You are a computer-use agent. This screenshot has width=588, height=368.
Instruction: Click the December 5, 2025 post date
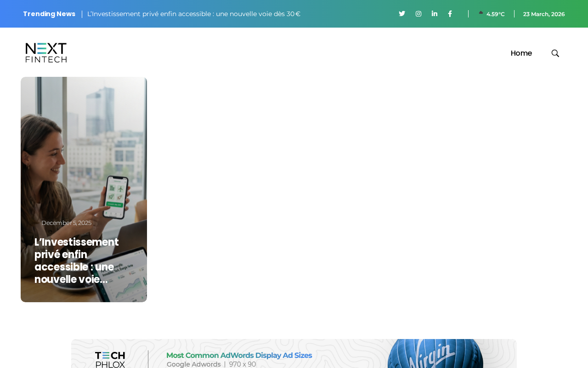coord(67,223)
